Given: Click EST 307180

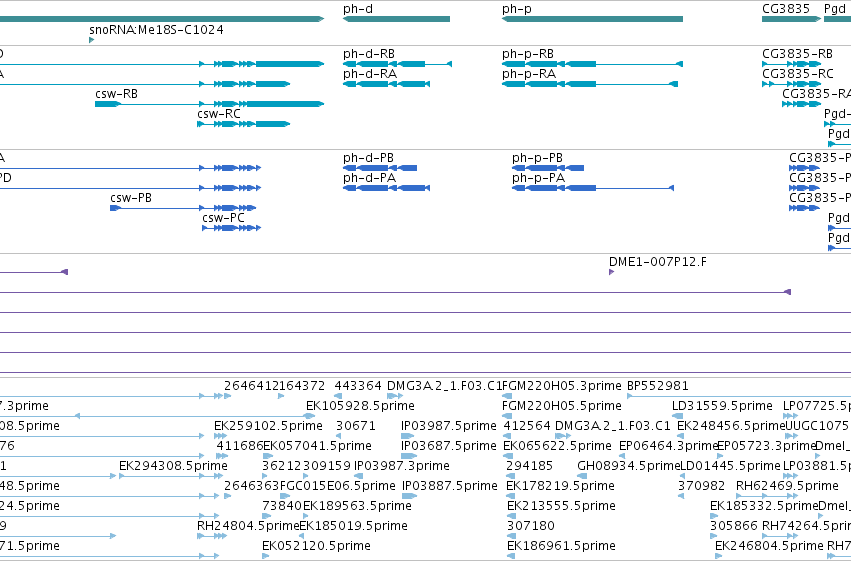Looking at the screenshot, I should [510, 536].
